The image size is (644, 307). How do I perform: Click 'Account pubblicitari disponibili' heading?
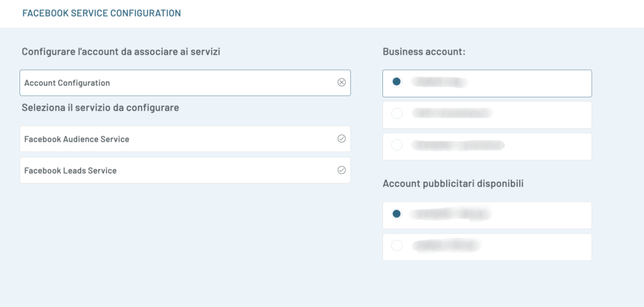coord(453,184)
